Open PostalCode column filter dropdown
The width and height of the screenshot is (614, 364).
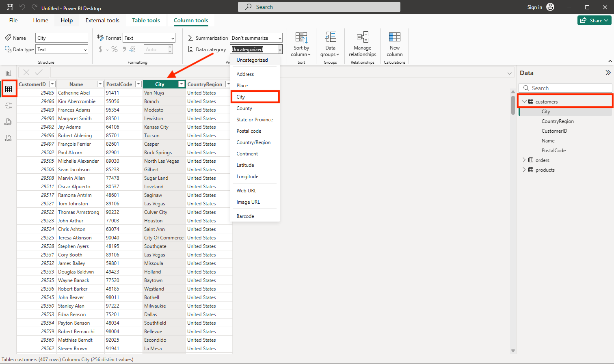coord(138,84)
